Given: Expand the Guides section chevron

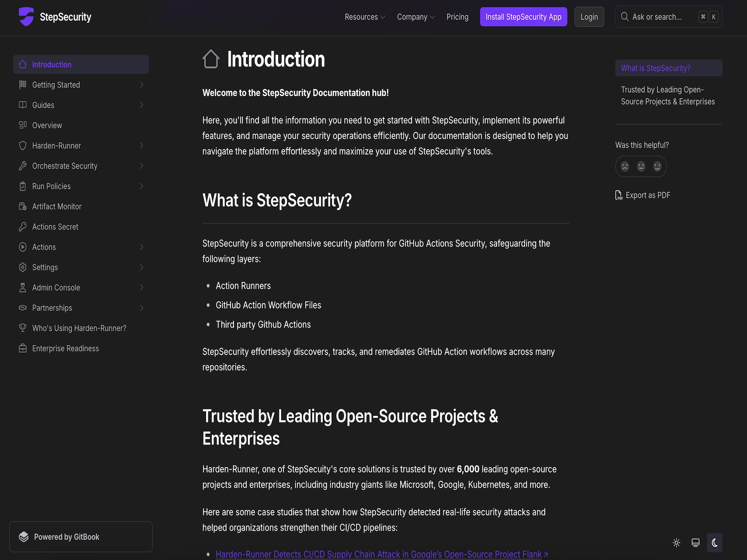Looking at the screenshot, I should point(141,105).
